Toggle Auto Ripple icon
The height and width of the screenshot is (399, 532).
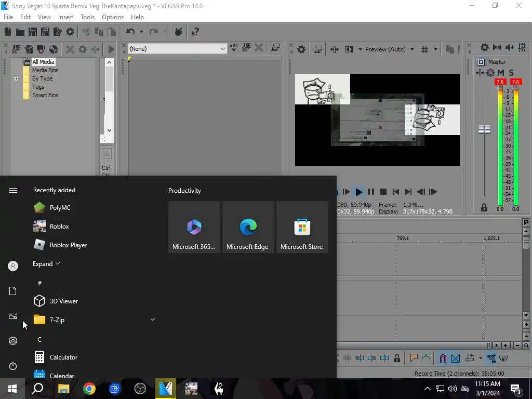[x=470, y=358]
